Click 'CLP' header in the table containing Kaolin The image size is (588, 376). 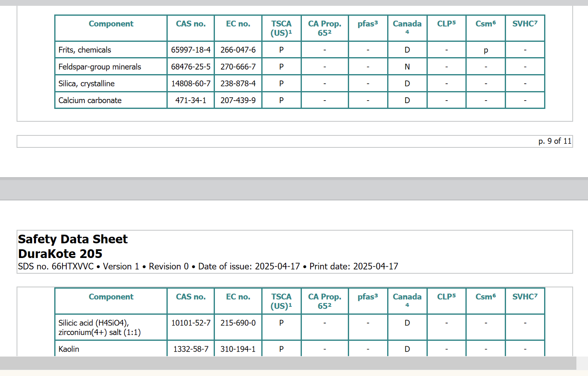point(446,296)
